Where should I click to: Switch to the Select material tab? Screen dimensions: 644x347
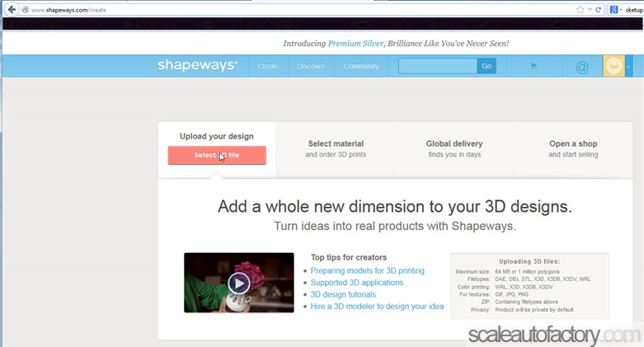(x=336, y=149)
